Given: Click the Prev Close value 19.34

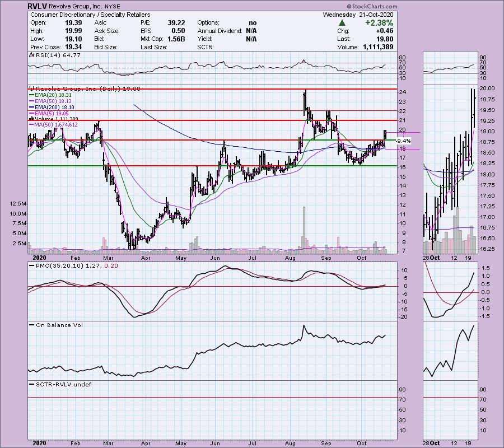Looking at the screenshot, I should pos(73,47).
